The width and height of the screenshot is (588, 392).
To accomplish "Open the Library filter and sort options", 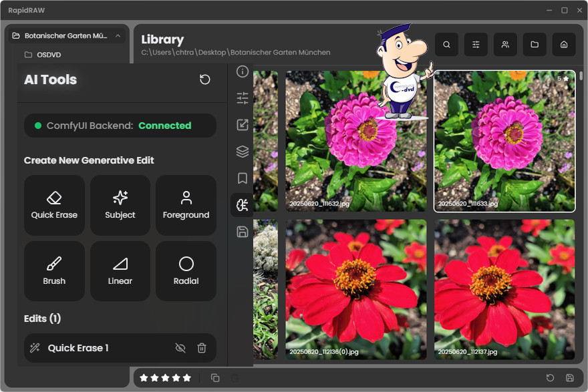I will tap(476, 45).
